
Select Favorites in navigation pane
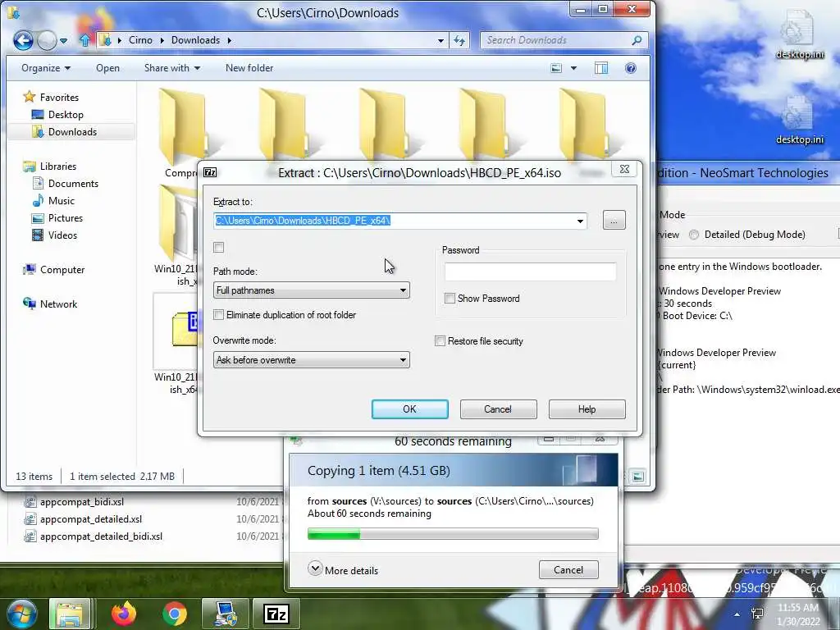click(52, 98)
